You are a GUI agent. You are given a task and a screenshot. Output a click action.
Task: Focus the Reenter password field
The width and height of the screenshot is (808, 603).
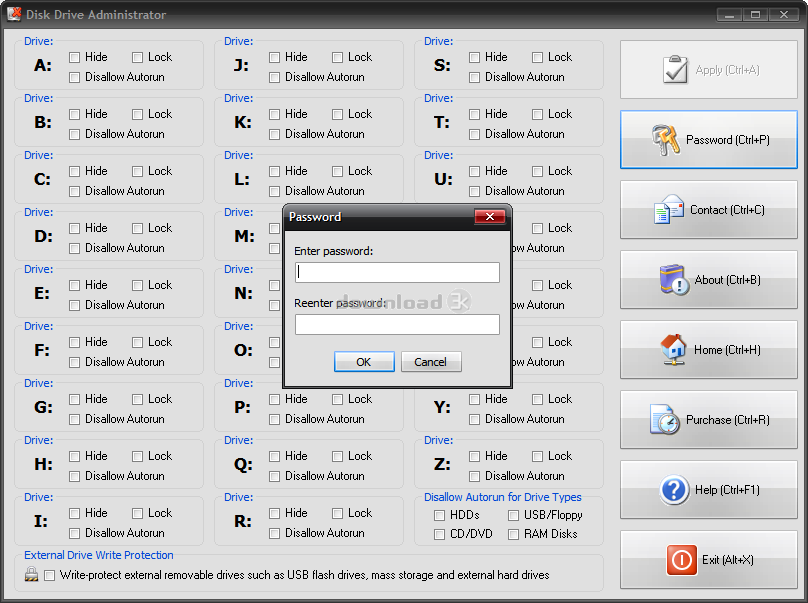click(x=397, y=324)
